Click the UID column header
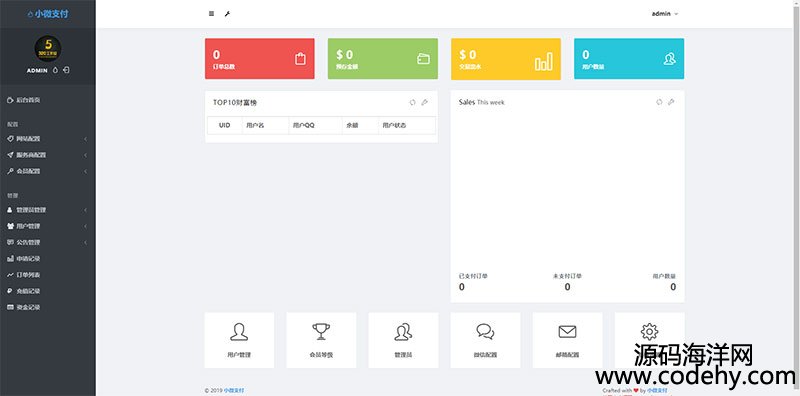This screenshot has width=800, height=396. [x=224, y=125]
